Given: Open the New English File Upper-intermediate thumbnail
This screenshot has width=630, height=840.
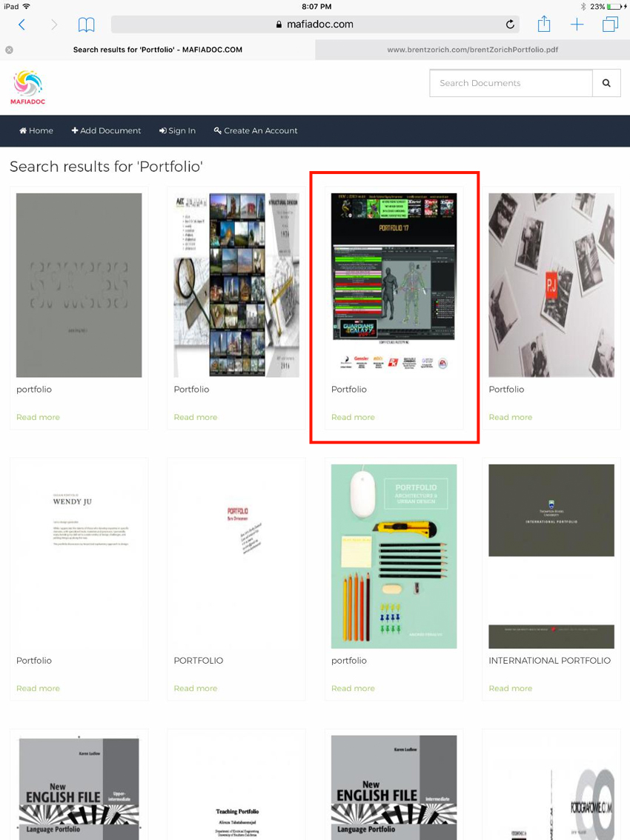Looking at the screenshot, I should pos(79,787).
